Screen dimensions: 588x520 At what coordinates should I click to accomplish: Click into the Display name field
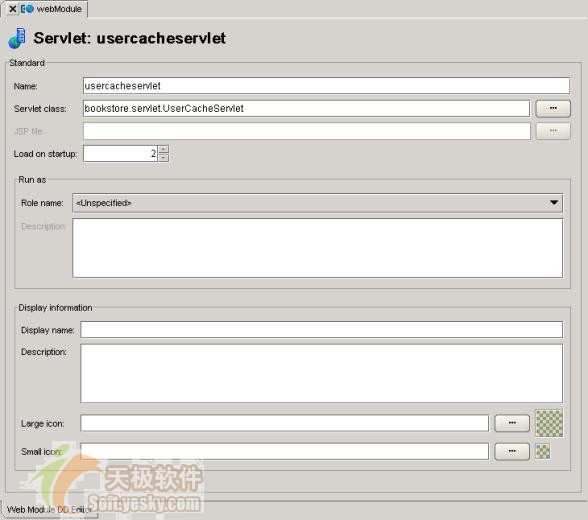321,330
